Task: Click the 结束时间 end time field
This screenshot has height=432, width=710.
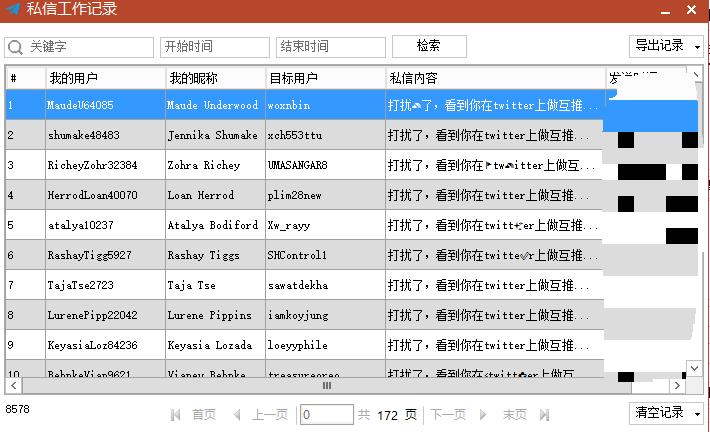Action: click(330, 47)
